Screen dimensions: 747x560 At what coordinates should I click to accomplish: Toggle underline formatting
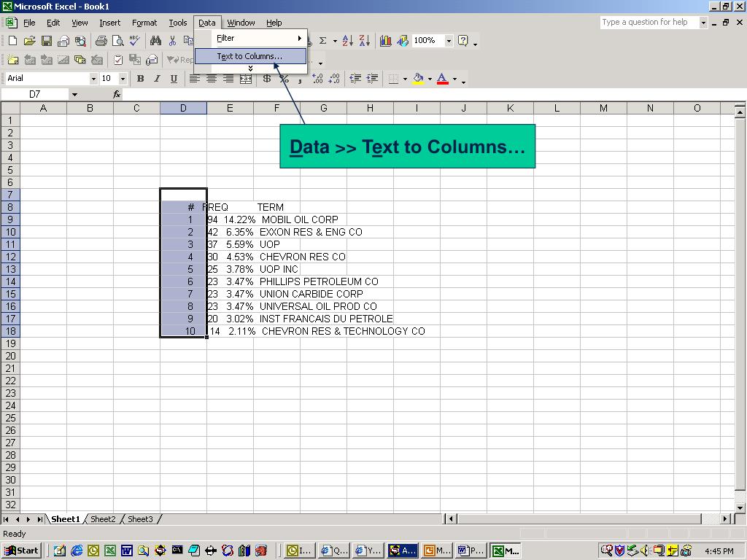tap(174, 79)
